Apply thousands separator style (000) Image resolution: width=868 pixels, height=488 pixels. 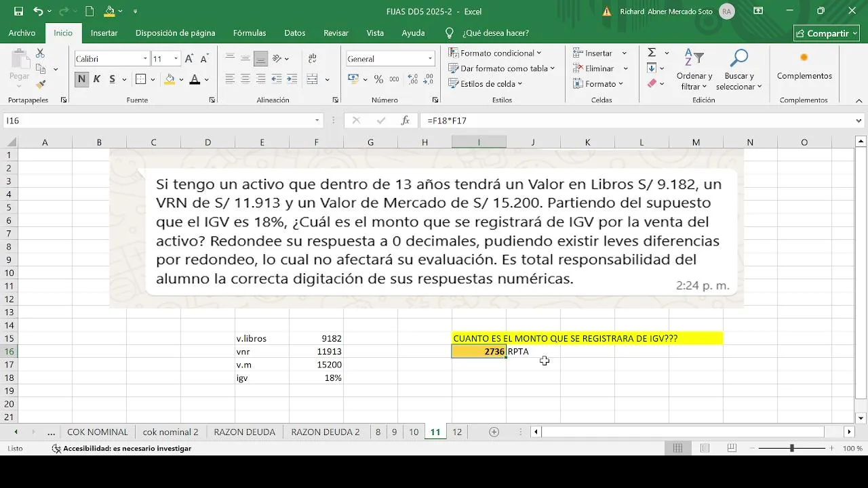coord(393,79)
